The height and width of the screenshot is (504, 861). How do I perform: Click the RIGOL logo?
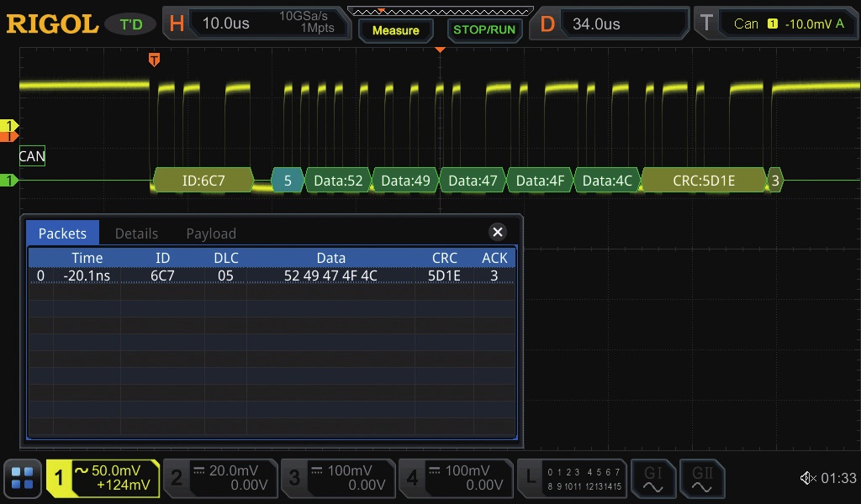(52, 24)
